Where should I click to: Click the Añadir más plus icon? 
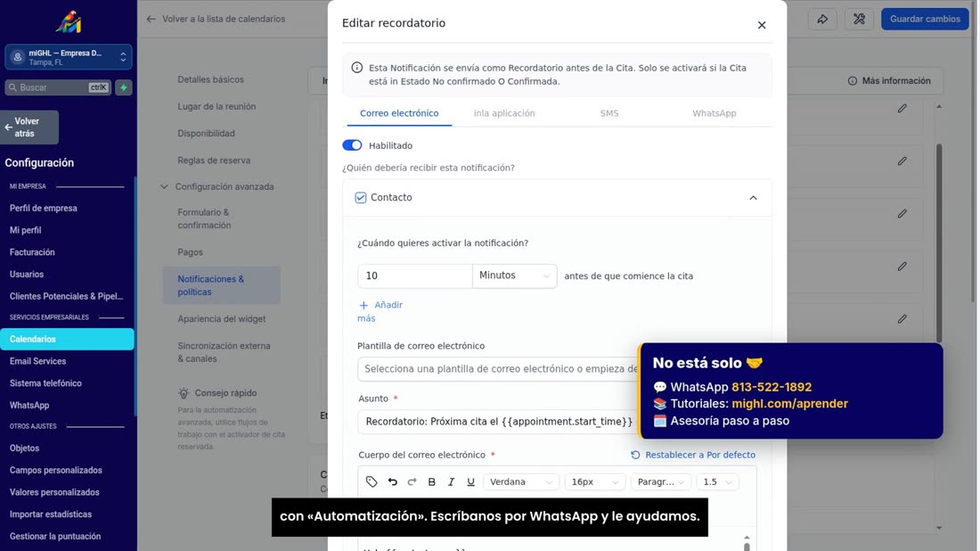[363, 305]
